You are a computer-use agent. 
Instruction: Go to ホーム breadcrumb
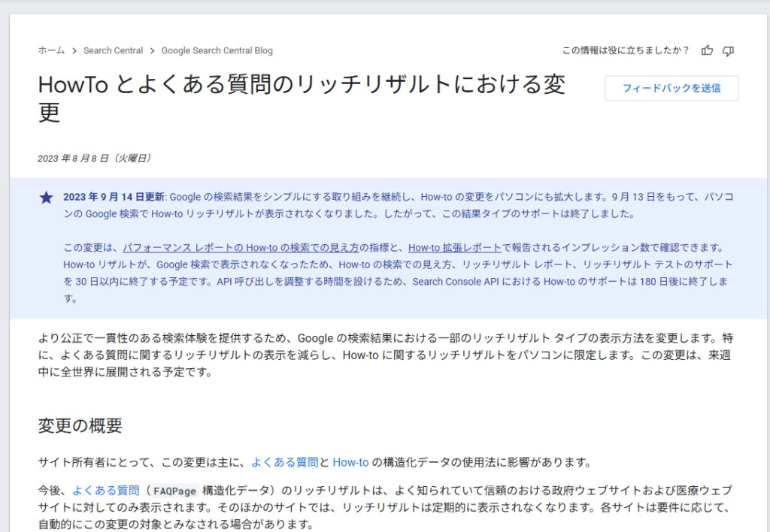tap(51, 50)
